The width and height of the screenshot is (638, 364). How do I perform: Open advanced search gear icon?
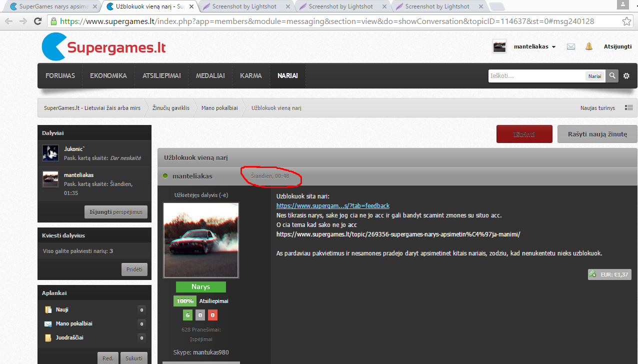(626, 76)
